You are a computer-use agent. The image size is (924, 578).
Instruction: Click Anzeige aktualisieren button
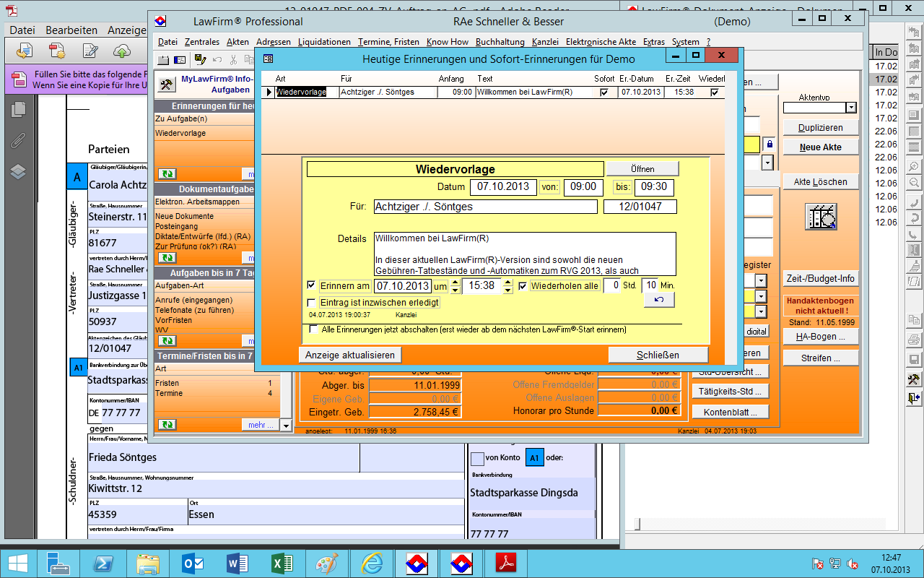tap(350, 355)
